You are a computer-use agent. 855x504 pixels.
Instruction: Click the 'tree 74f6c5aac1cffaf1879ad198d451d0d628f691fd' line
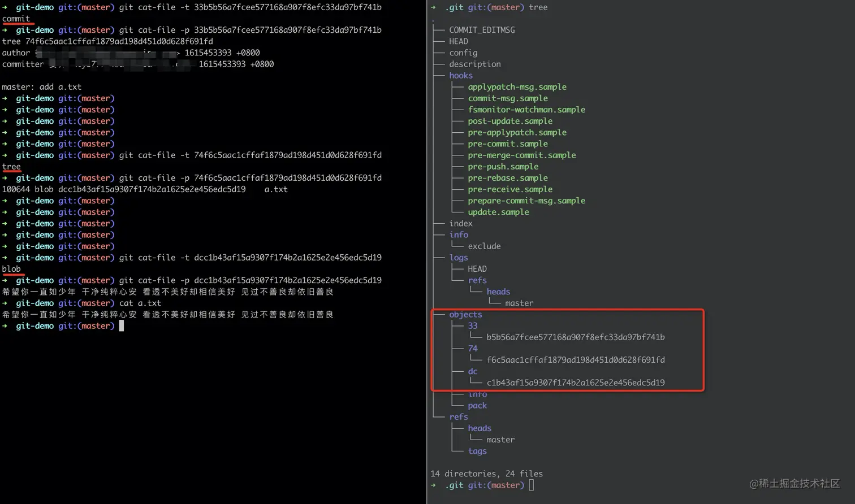(x=107, y=41)
